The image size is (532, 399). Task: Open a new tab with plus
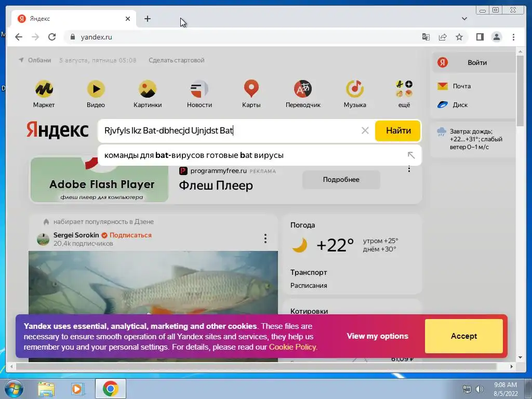[x=147, y=19]
